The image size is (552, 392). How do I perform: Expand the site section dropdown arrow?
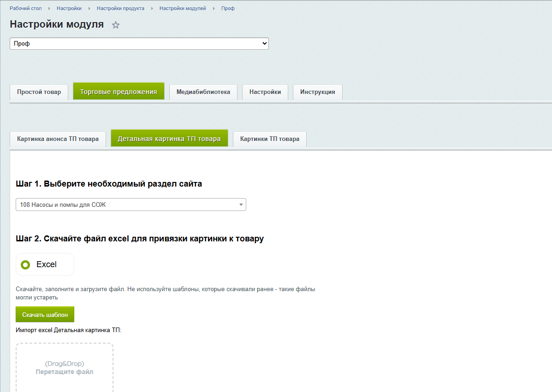[x=241, y=205]
